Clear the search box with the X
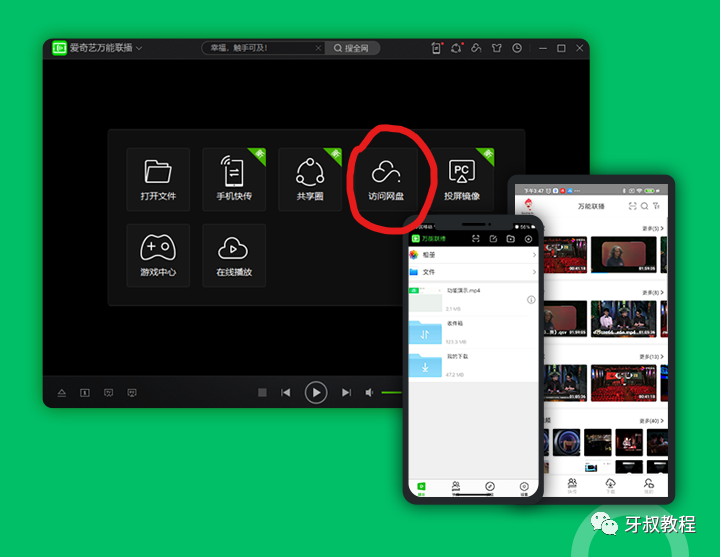Viewport: 720px width, 557px height. pos(318,48)
